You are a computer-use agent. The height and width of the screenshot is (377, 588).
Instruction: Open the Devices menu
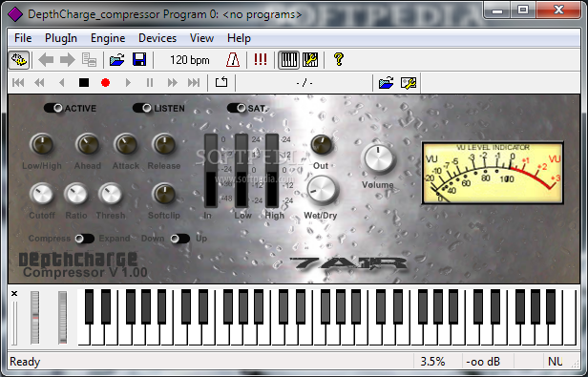157,38
